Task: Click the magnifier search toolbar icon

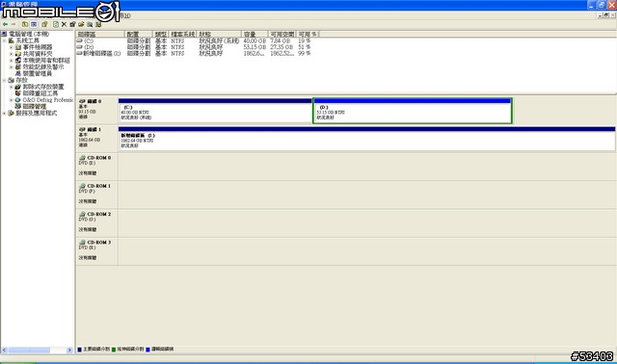Action: [x=90, y=24]
